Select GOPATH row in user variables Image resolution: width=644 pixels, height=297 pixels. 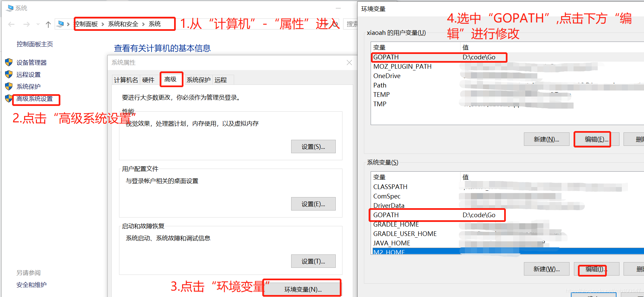507,57
